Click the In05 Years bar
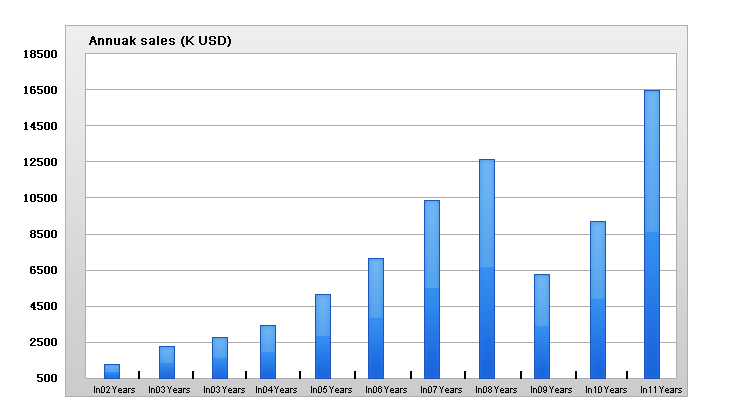The height and width of the screenshot is (417, 734). pos(323,335)
